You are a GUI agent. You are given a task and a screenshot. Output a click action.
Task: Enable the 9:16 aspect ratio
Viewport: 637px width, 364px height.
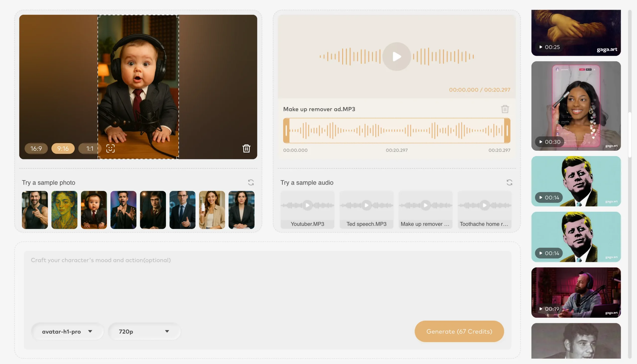coord(63,148)
